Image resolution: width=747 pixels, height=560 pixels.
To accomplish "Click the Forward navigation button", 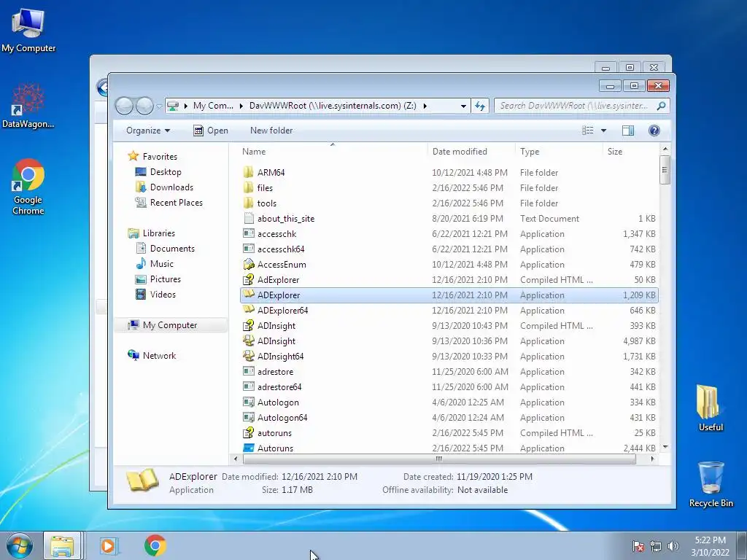I will [145, 106].
